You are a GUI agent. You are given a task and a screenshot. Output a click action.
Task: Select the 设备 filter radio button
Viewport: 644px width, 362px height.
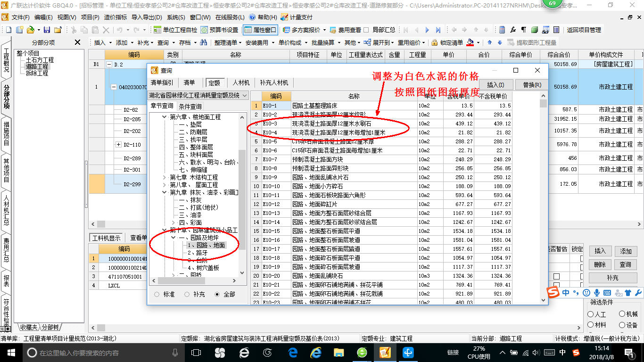[x=622, y=325]
